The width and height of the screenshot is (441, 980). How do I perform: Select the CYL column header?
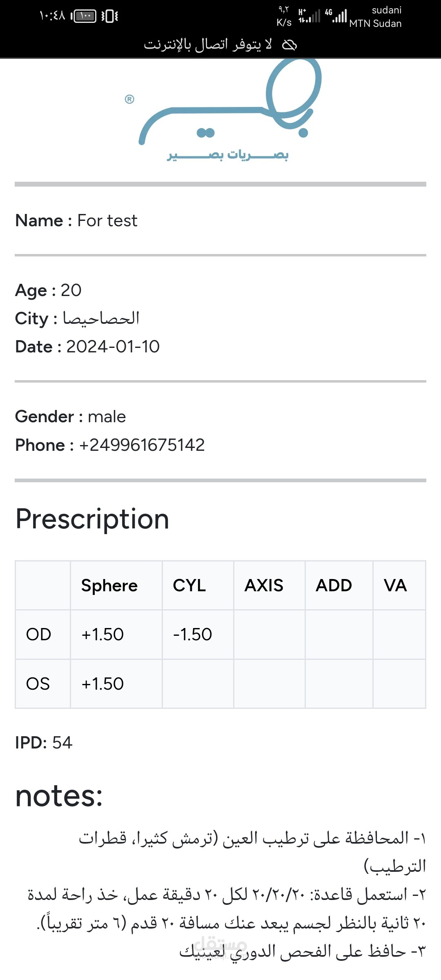click(189, 586)
